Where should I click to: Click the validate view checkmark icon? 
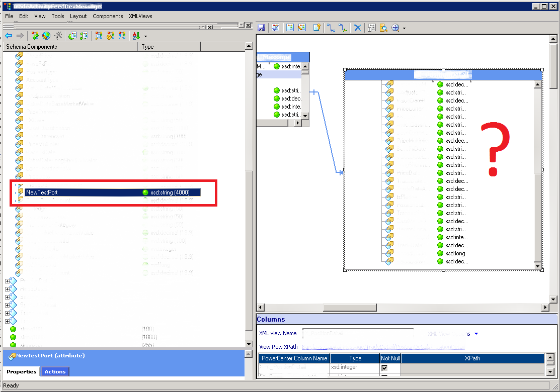(276, 28)
